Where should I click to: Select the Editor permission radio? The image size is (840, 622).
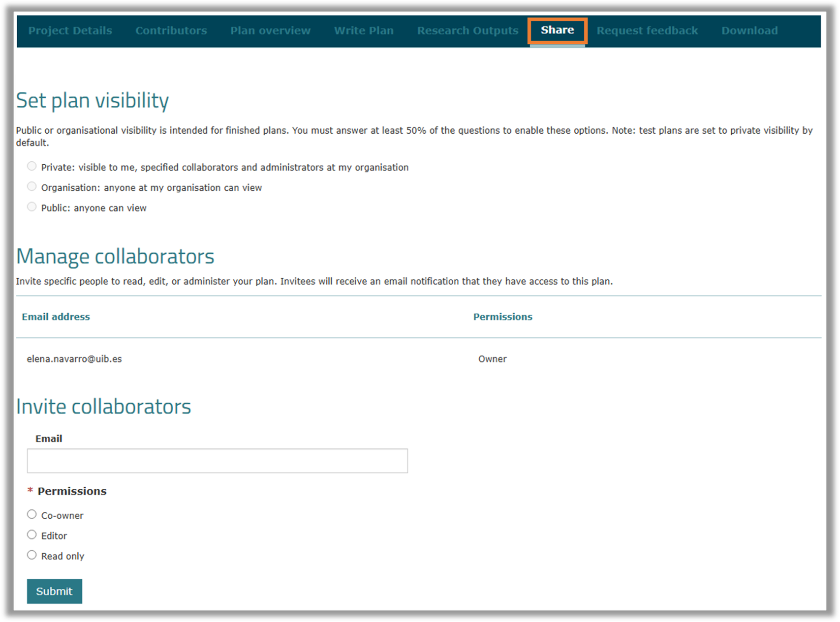coord(32,534)
